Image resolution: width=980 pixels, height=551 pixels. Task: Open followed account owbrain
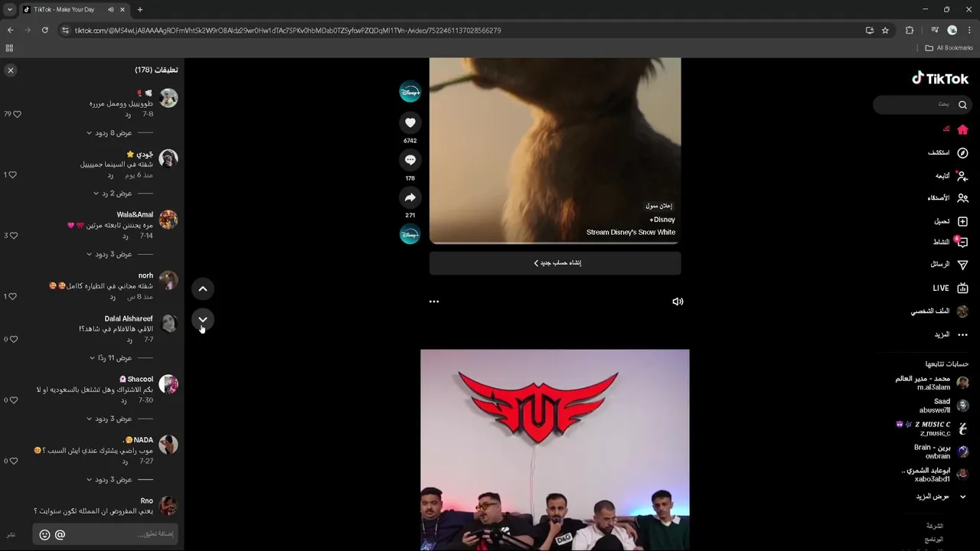(x=941, y=452)
